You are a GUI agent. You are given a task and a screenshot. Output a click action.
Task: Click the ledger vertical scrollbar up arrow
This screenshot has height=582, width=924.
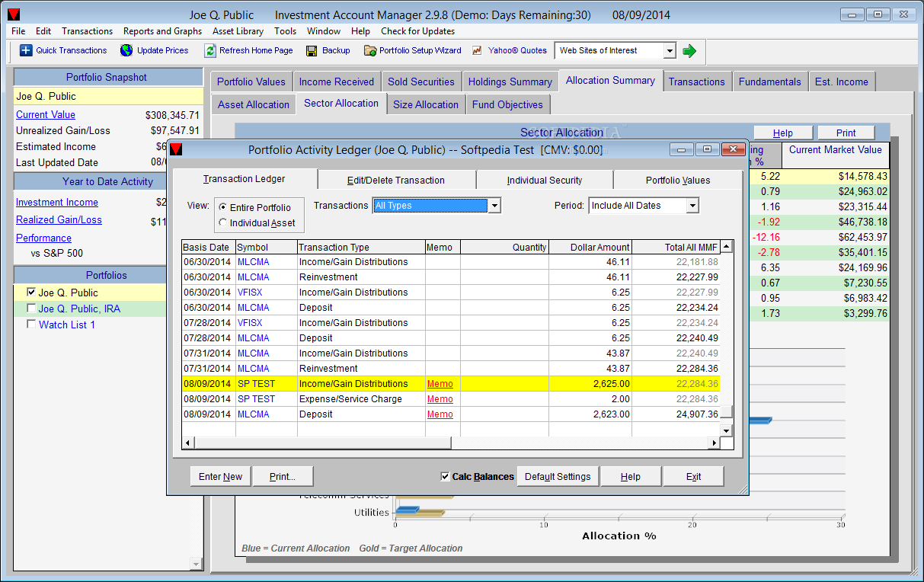727,246
